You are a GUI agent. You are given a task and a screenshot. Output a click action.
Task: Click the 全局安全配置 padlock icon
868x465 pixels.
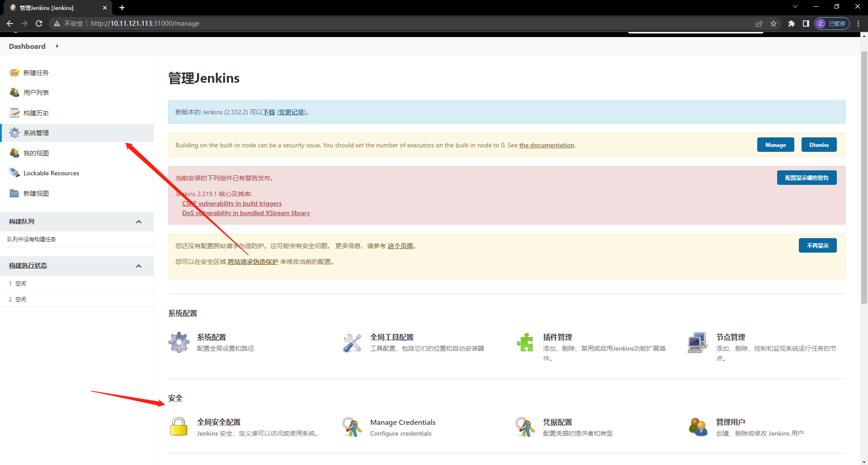(x=179, y=427)
